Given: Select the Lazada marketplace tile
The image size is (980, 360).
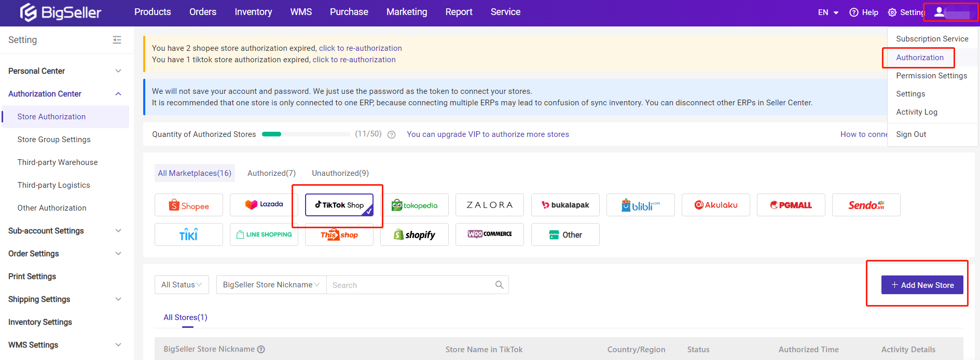Looking at the screenshot, I should point(264,205).
